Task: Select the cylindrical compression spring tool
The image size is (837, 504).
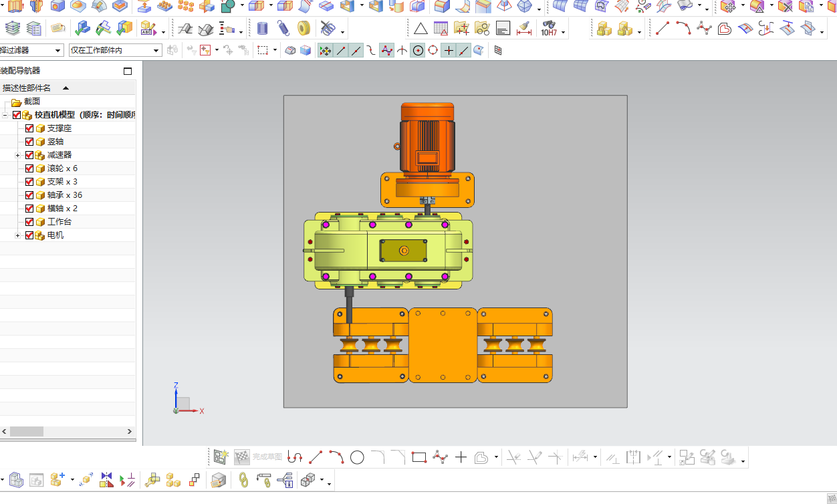Action: [x=263, y=29]
